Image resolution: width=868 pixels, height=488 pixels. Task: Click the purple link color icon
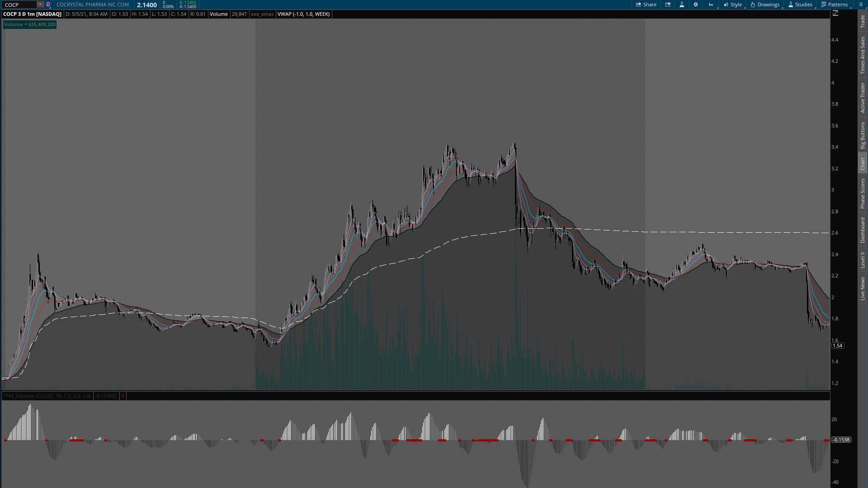click(x=48, y=5)
